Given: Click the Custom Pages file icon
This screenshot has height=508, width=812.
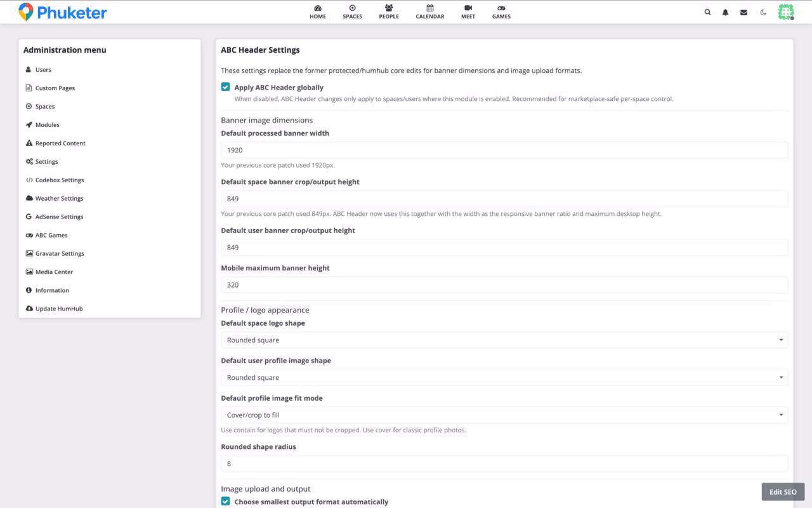Looking at the screenshot, I should coord(29,88).
